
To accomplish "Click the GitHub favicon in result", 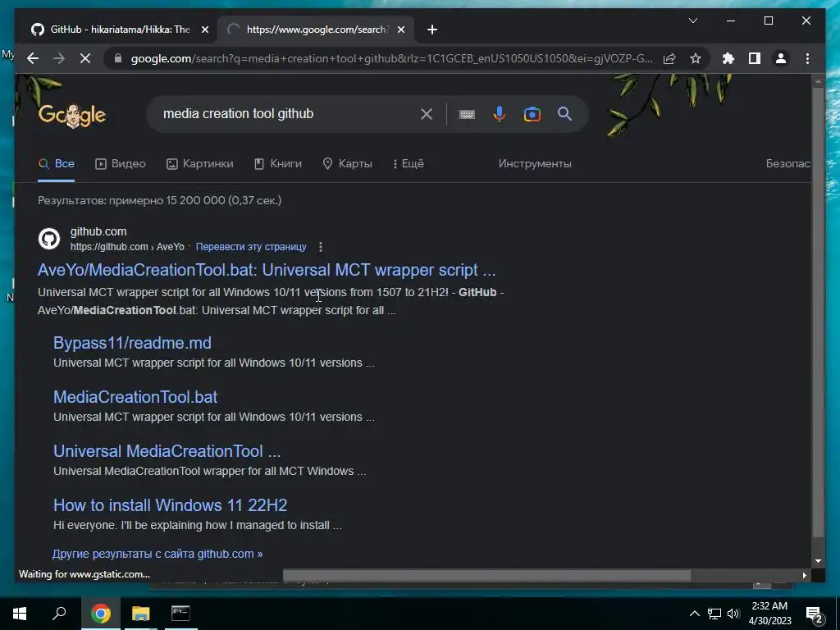I will [49, 239].
